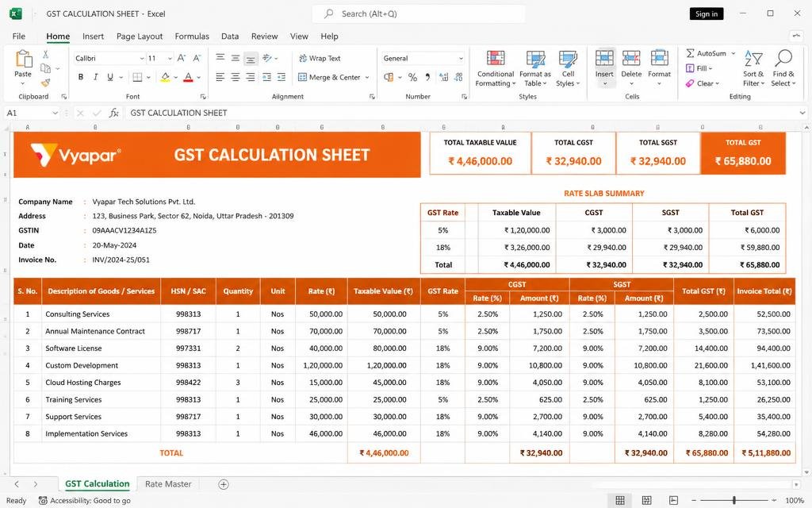The image size is (812, 508).
Task: Toggle Underline formatting
Action: (109, 77)
